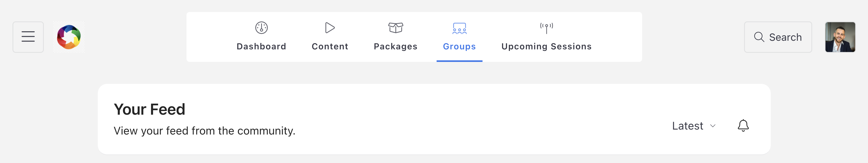
Task: Click the Dashboard gauge icon
Action: (261, 28)
